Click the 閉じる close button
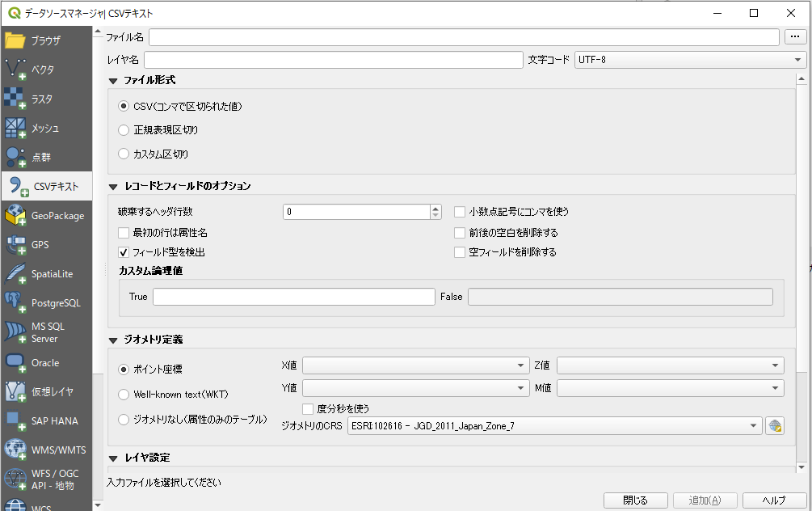This screenshot has height=511, width=812. click(636, 500)
